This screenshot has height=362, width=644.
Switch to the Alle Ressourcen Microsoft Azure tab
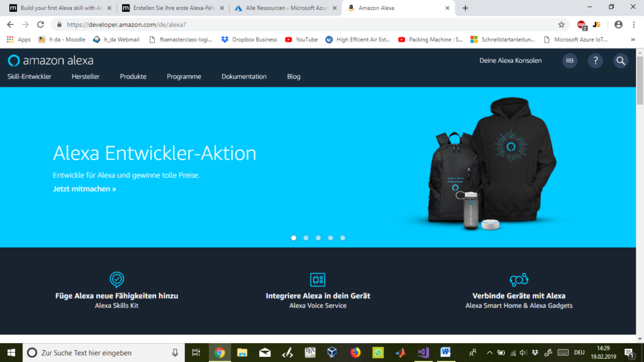click(x=286, y=8)
